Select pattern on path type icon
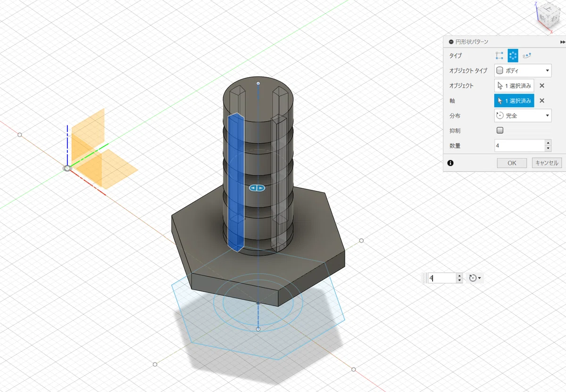566x392 pixels. (x=527, y=56)
